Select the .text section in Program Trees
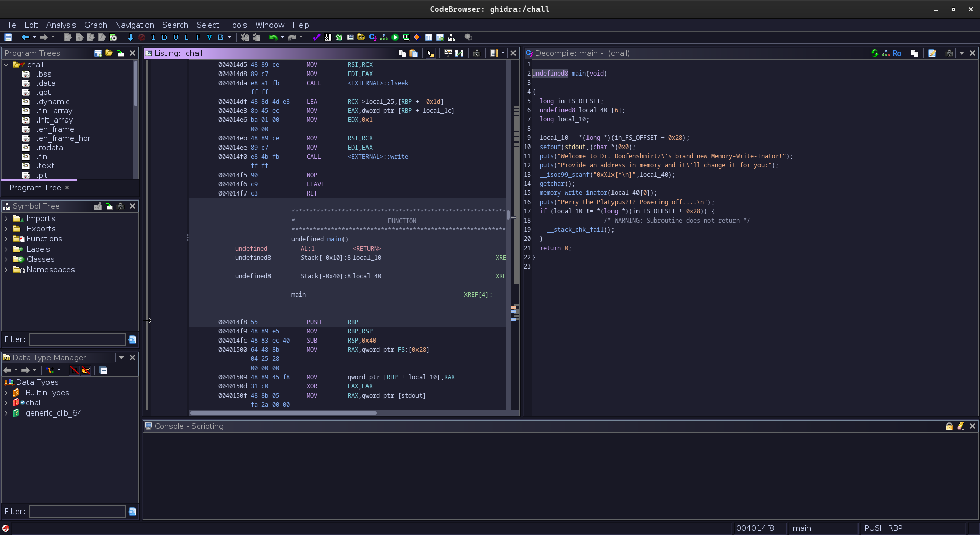The width and height of the screenshot is (980, 535). (45, 166)
